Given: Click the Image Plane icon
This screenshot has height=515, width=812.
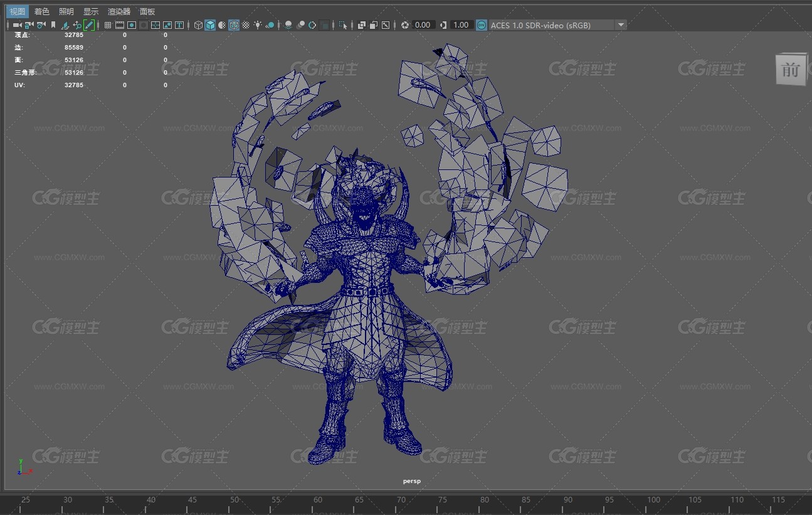Looking at the screenshot, I should (65, 25).
